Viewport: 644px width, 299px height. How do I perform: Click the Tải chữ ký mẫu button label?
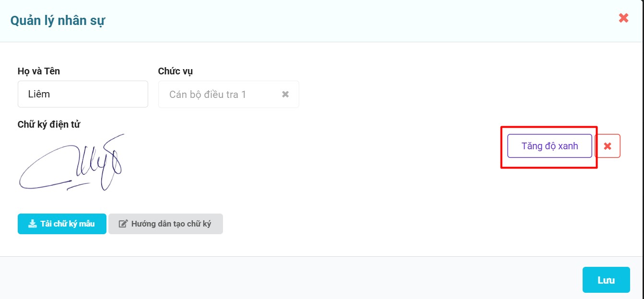[68, 224]
